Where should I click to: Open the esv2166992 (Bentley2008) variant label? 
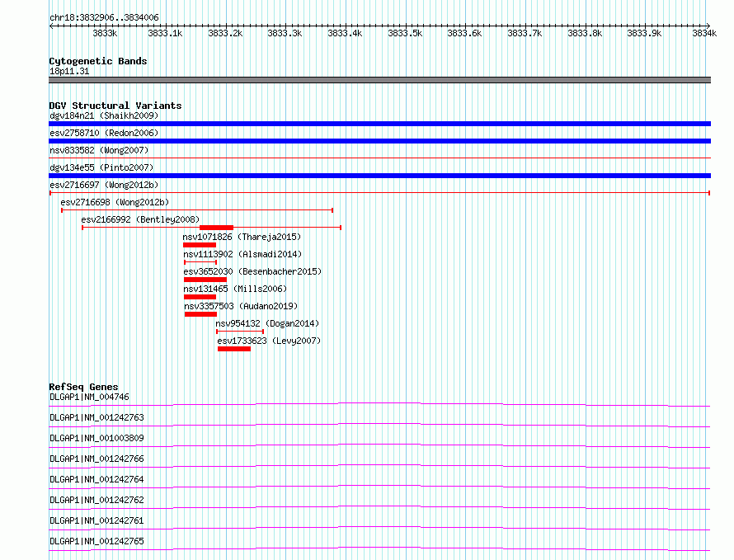(140, 219)
